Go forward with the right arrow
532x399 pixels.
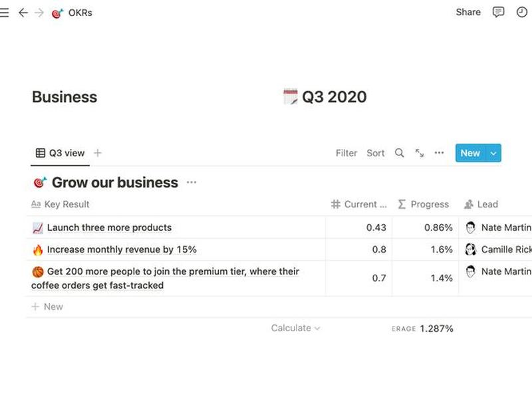39,13
